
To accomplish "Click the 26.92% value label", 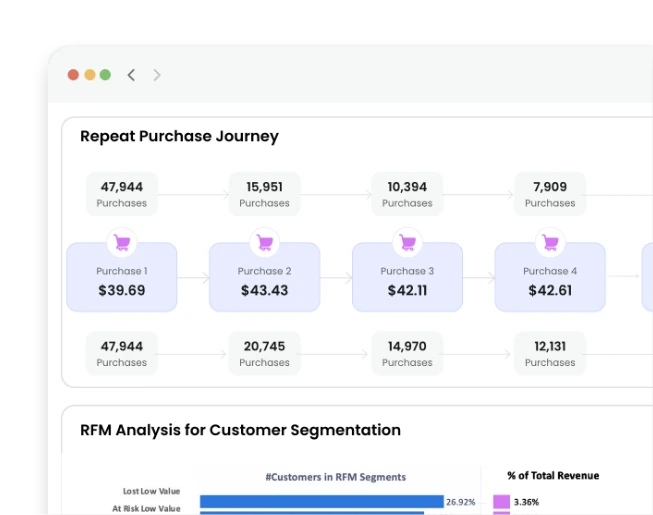I will pyautogui.click(x=461, y=502).
